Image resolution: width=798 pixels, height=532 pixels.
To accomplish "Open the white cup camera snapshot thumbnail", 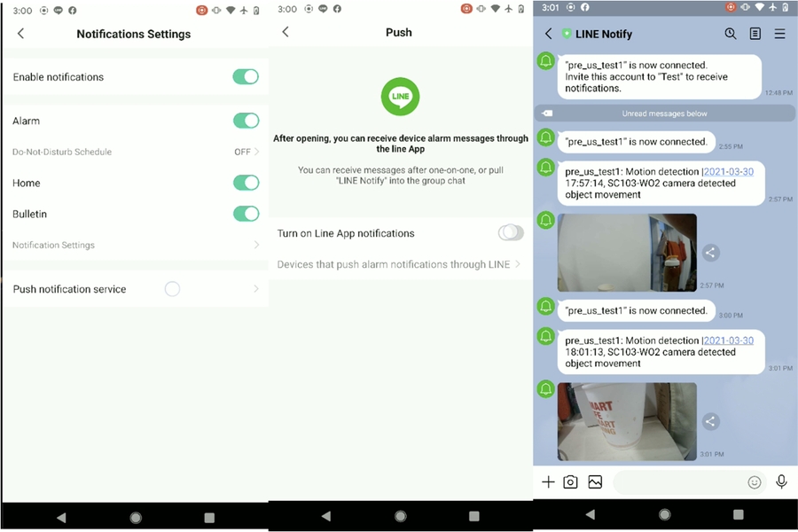I will [627, 421].
